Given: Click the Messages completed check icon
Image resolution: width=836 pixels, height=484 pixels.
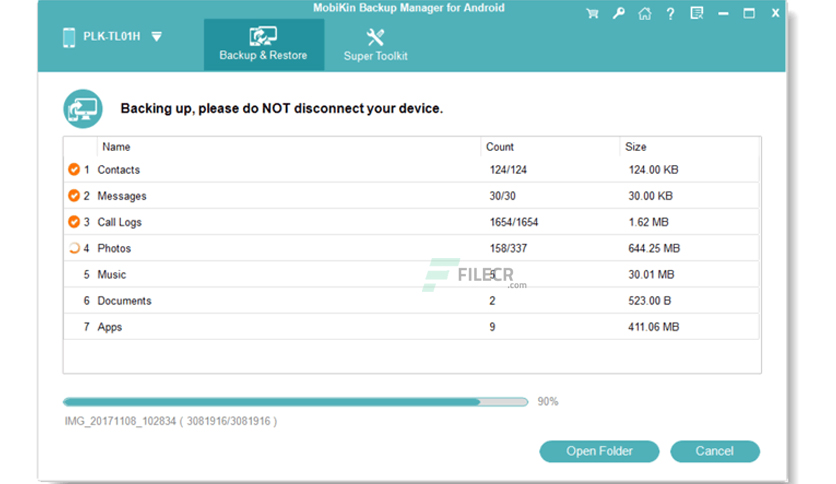Looking at the screenshot, I should pyautogui.click(x=74, y=196).
